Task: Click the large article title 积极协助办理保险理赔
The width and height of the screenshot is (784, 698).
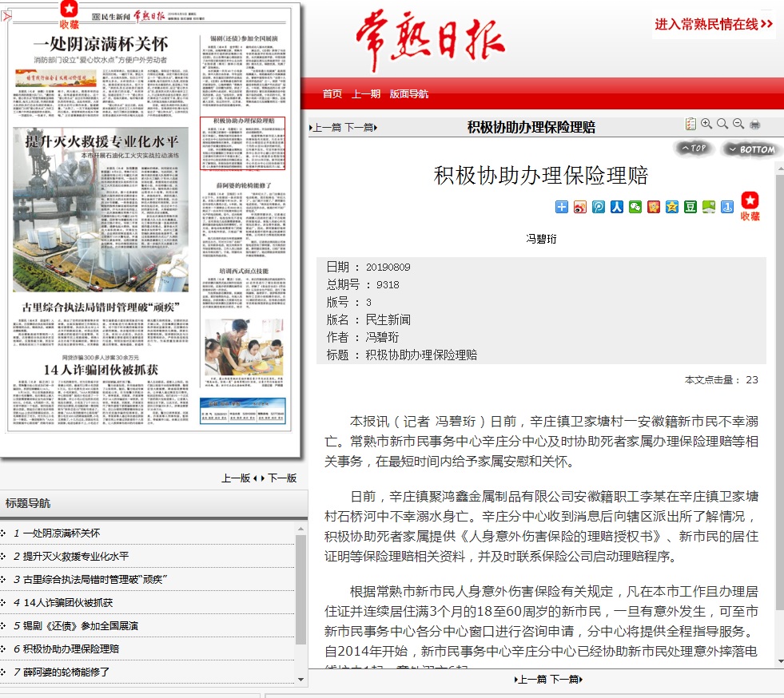Action: click(541, 176)
